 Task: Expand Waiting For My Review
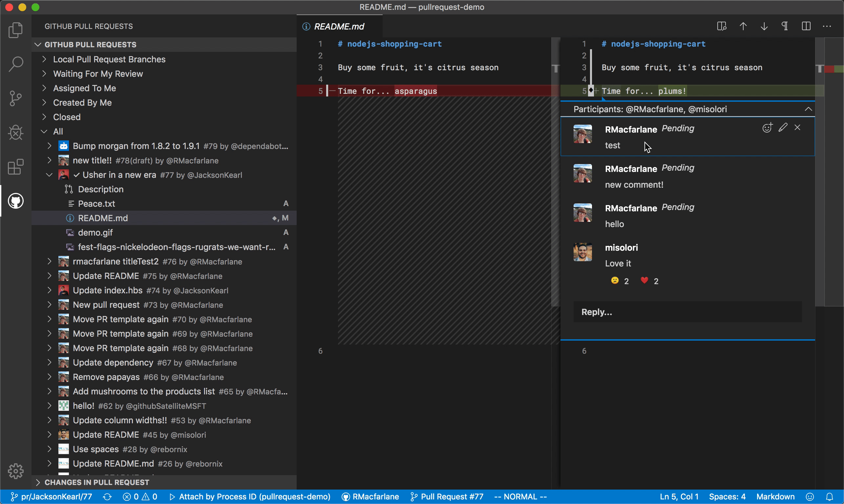[164, 74]
